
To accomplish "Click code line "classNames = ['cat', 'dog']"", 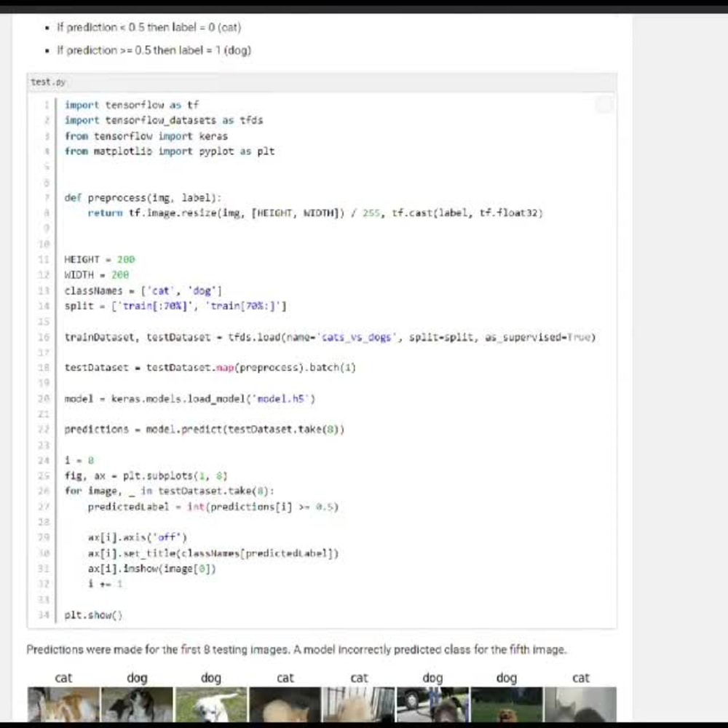I will pyautogui.click(x=143, y=290).
